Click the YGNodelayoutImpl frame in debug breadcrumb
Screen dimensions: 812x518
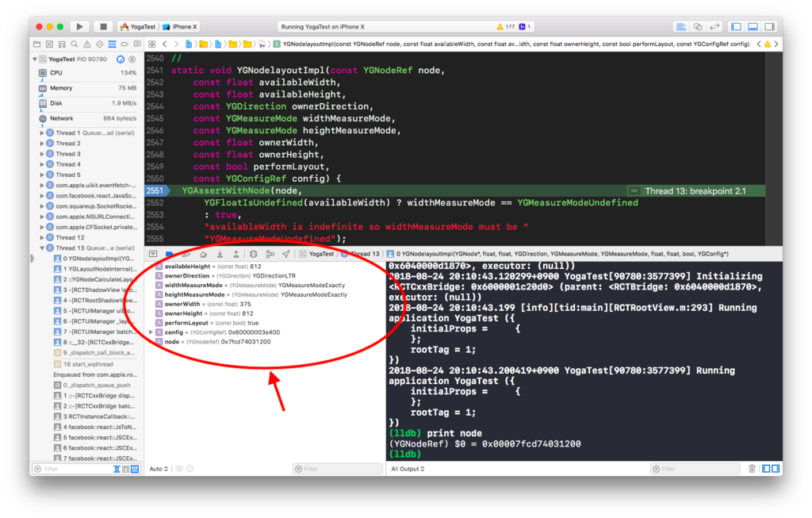point(557,254)
